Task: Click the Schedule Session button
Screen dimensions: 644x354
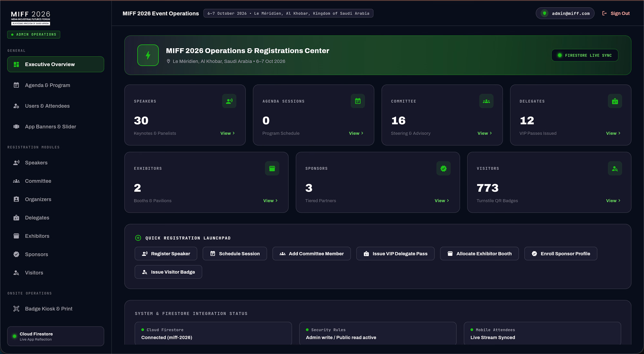Action: 235,254
